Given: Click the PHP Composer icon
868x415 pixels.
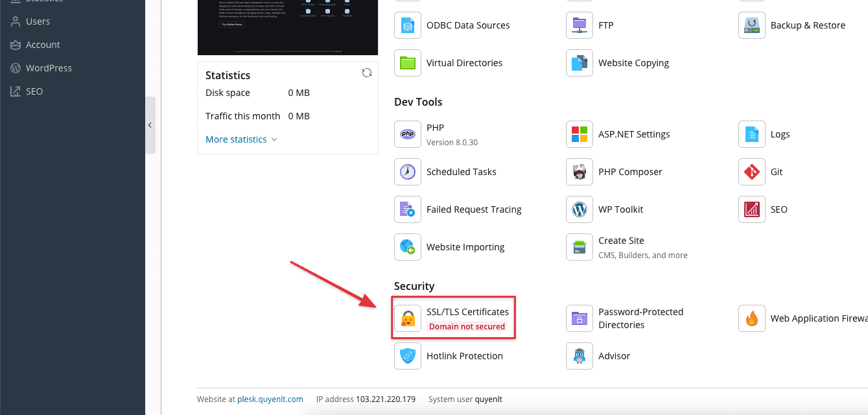Looking at the screenshot, I should 580,172.
